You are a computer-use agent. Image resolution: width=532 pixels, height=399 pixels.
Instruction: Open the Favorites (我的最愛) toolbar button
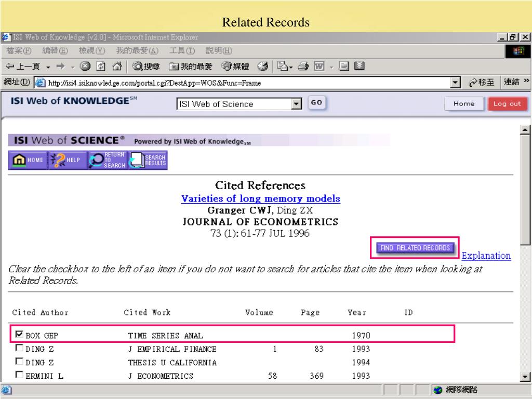[x=190, y=66]
